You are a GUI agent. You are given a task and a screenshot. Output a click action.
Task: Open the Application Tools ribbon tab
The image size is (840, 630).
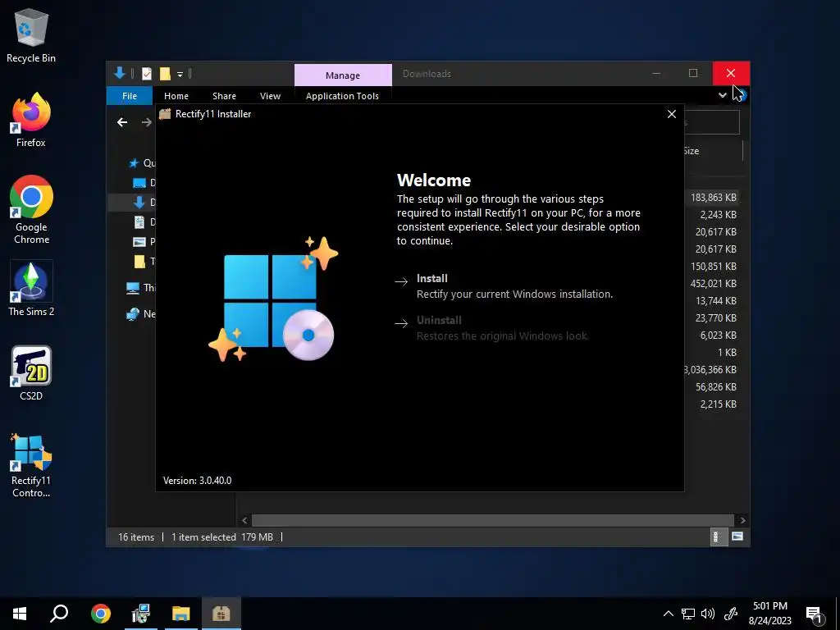[x=342, y=96]
